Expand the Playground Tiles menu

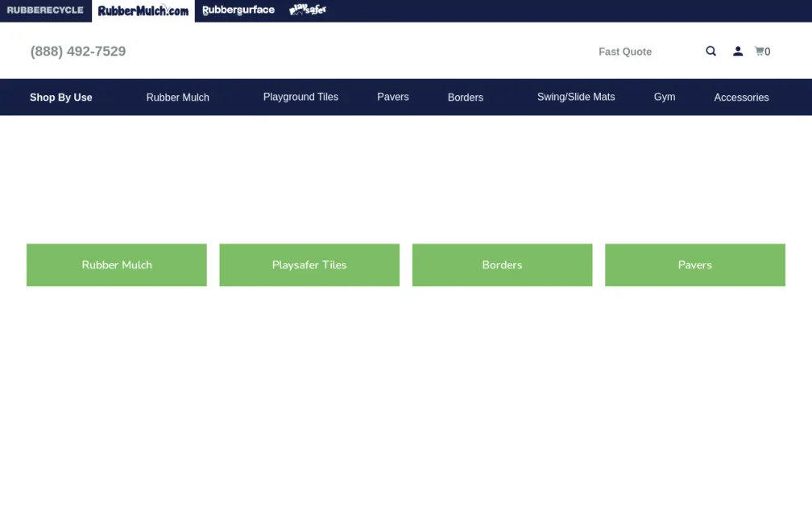click(x=300, y=97)
